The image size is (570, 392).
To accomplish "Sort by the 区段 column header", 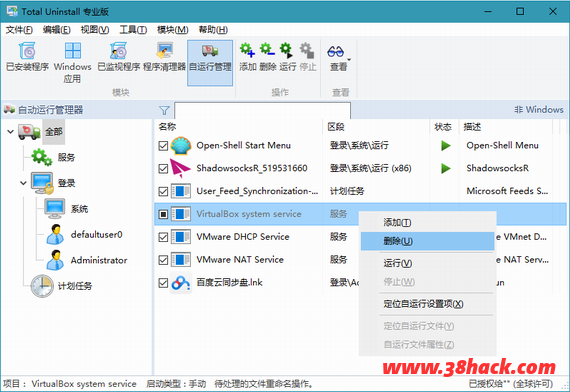I will click(376, 127).
